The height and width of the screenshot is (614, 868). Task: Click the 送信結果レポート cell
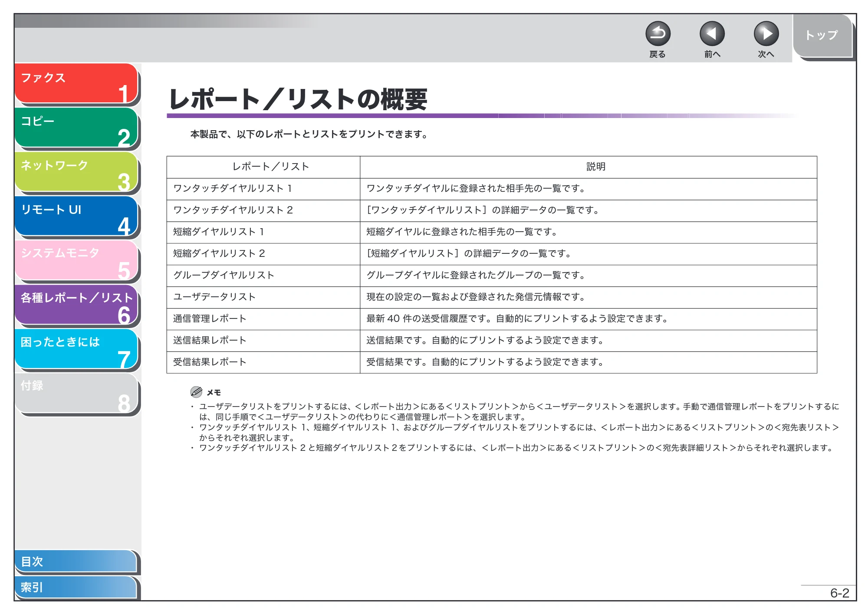pos(263,341)
